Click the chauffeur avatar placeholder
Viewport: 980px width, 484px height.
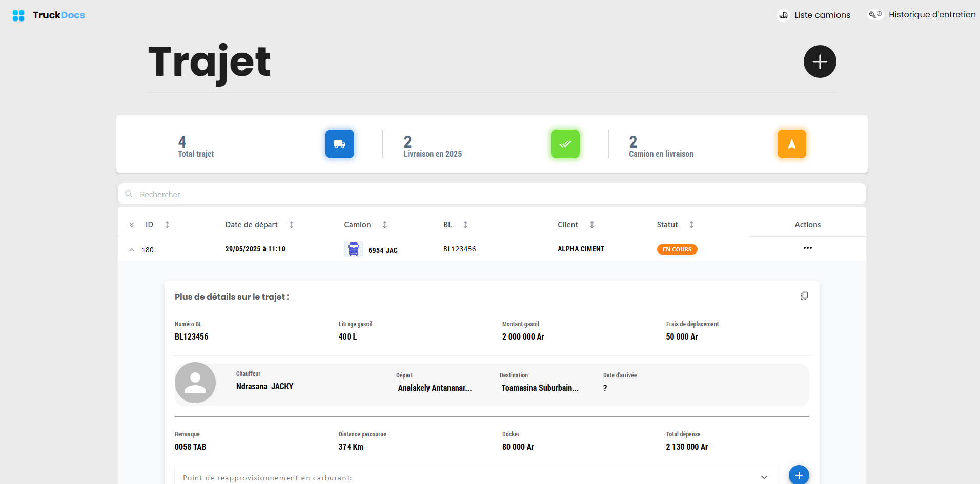point(195,383)
